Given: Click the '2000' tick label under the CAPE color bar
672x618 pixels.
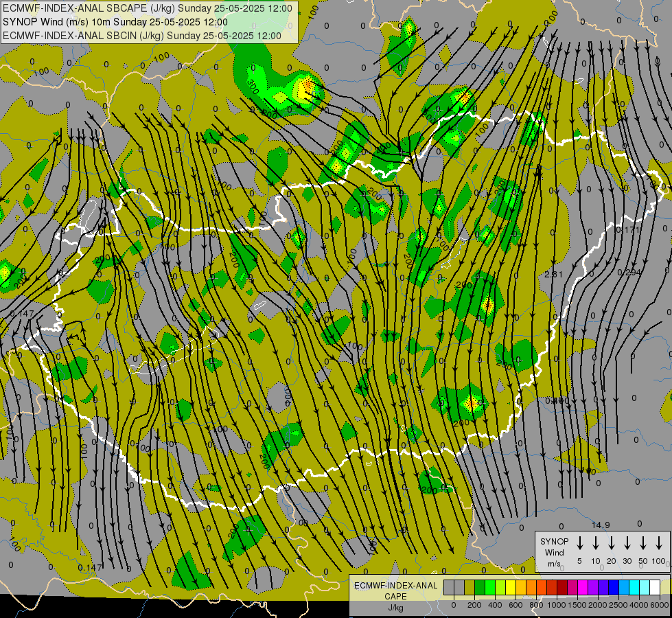Looking at the screenshot, I should pos(598,605).
